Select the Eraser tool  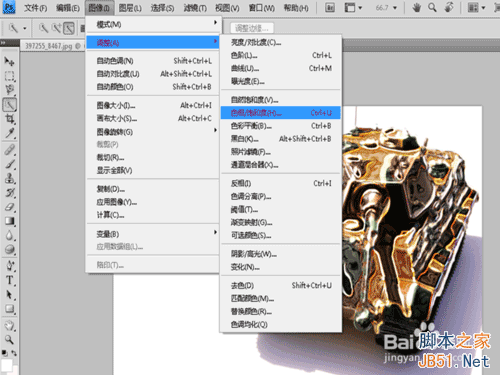coord(9,207)
